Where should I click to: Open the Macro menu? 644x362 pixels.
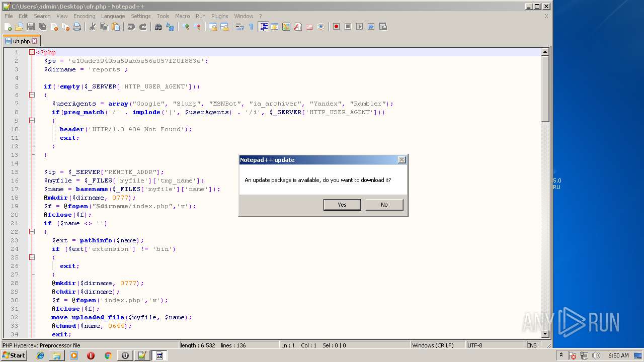tap(182, 16)
